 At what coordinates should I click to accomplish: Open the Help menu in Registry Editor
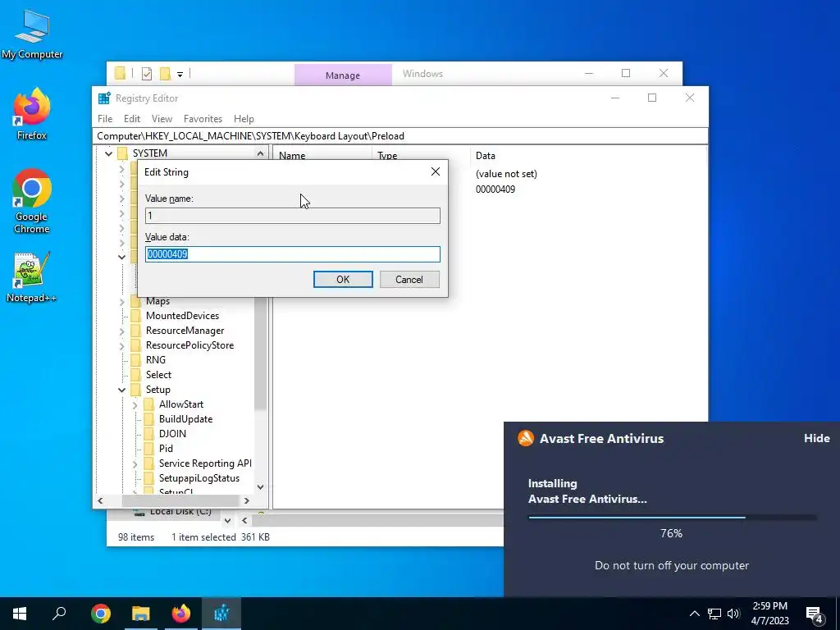244,119
